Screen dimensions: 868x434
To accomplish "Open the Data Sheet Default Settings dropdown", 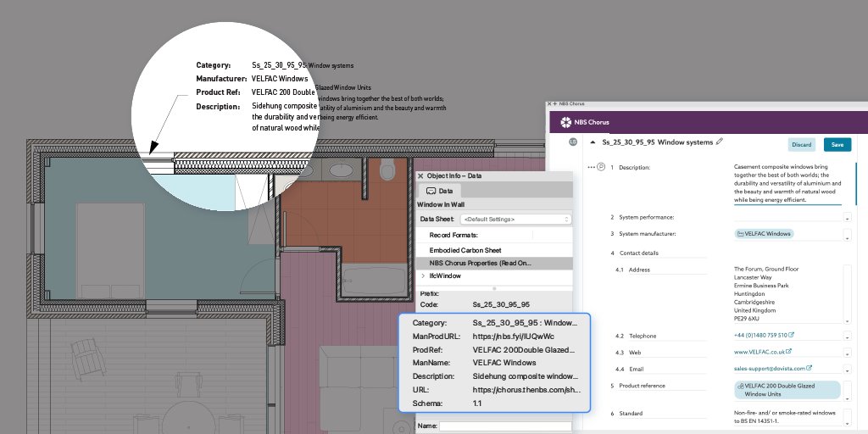I will click(515, 220).
